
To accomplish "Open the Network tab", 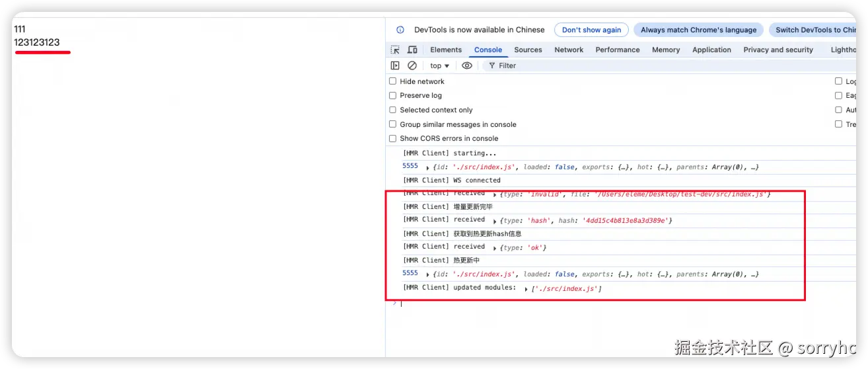I will 569,50.
